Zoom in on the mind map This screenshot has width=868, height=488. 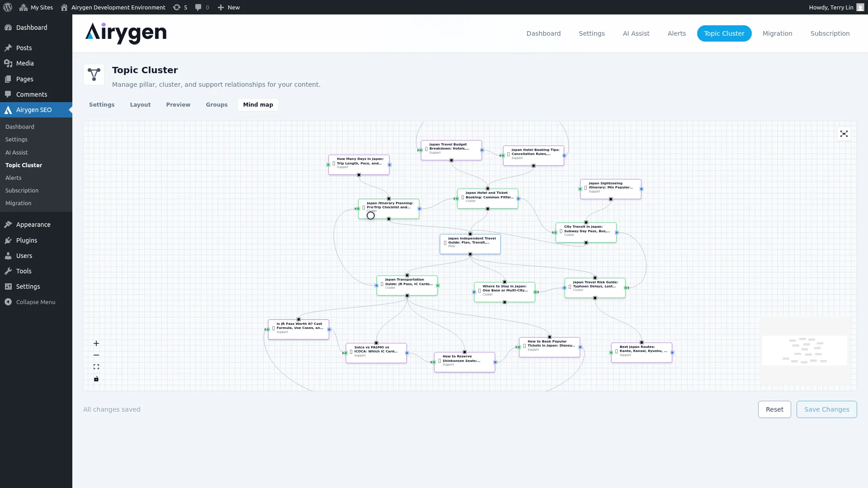96,343
